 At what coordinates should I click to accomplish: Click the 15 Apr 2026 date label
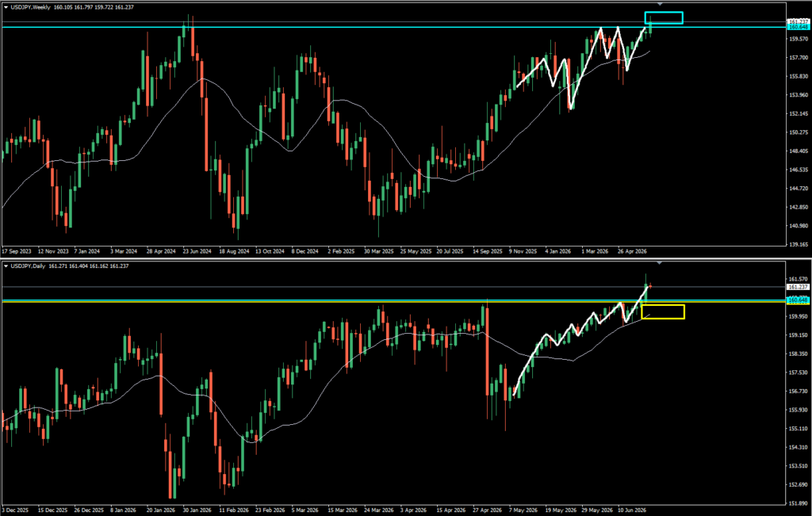450,510
